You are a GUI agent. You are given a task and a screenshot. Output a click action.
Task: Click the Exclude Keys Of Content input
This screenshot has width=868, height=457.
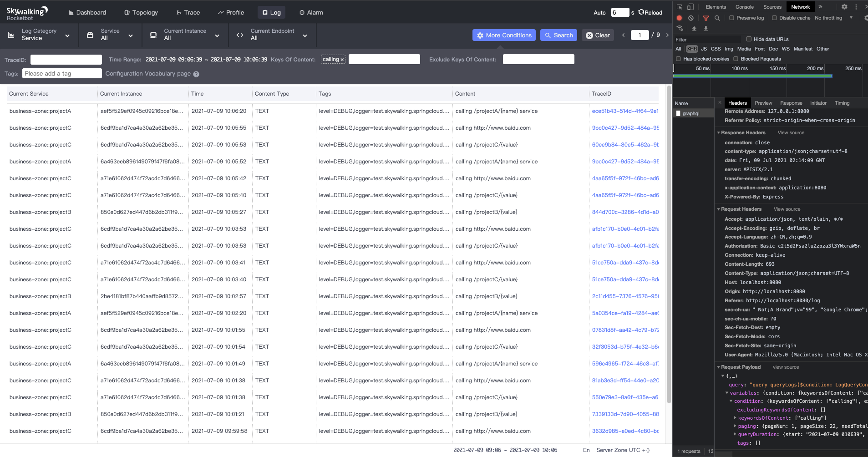[x=538, y=59]
